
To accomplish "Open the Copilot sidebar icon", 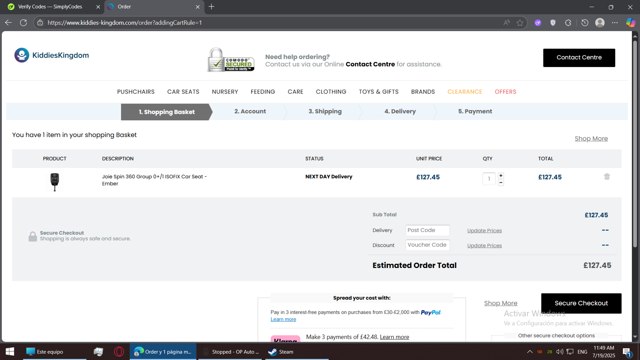I will pos(630,23).
